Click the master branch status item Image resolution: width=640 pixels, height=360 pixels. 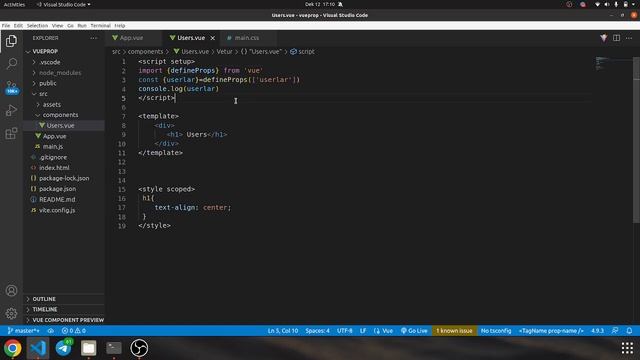coord(24,331)
